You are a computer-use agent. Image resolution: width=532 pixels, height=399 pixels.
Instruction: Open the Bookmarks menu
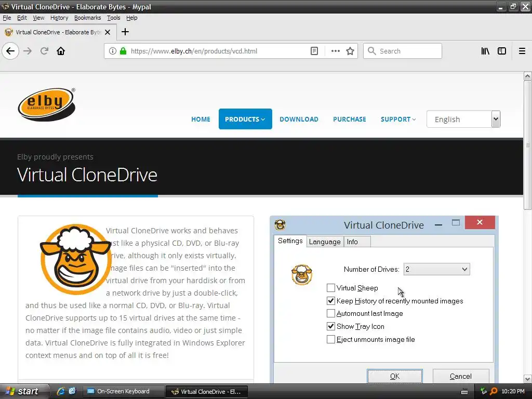click(x=87, y=18)
